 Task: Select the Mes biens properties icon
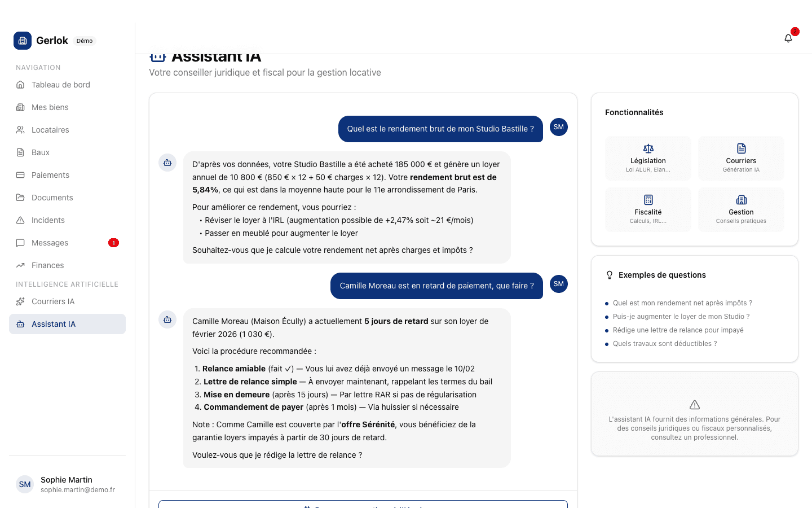[20, 107]
